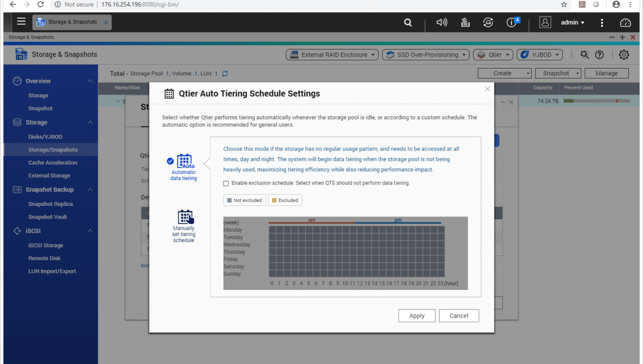This screenshot has width=643, height=364.
Task: Collapse the iSCSI sidebar section
Action: [x=90, y=231]
